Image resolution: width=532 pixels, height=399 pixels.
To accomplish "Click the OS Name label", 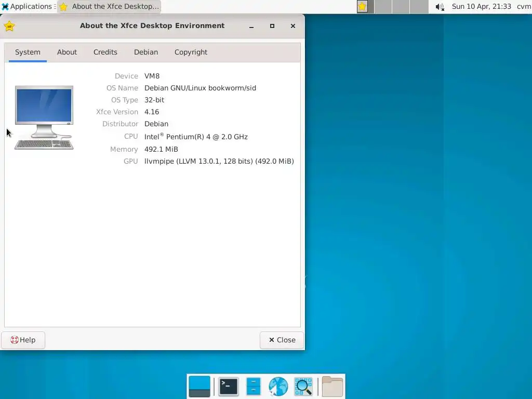I will [x=122, y=88].
